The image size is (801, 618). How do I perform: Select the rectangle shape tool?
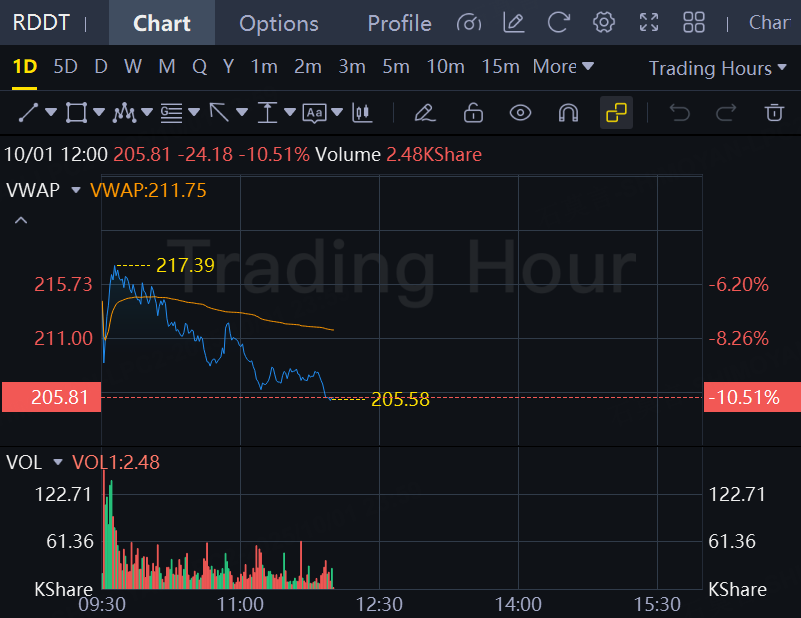[76, 113]
